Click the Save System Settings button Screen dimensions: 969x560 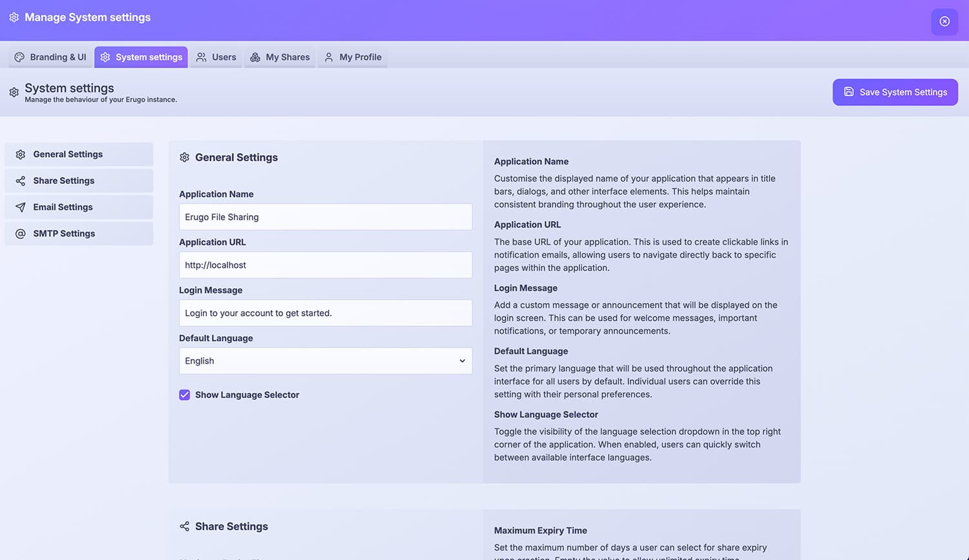point(895,92)
